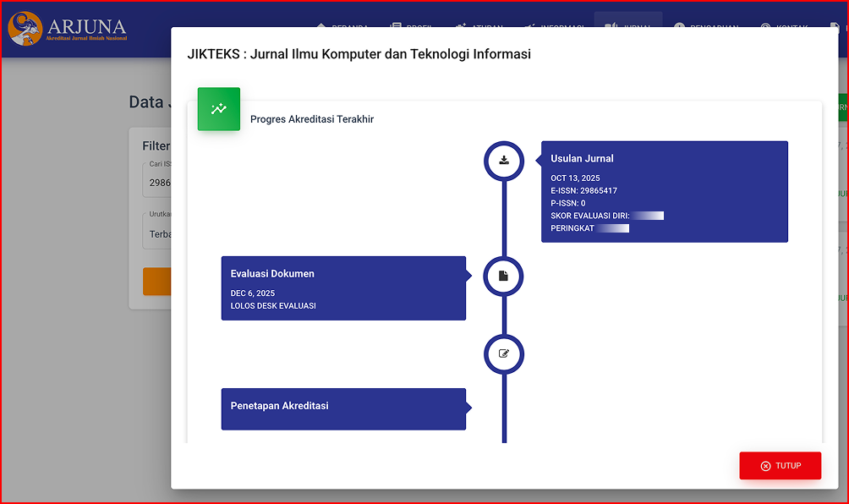The height and width of the screenshot is (504, 849).
Task: Click the Kontak icon in the navbar
Action: pyautogui.click(x=765, y=27)
